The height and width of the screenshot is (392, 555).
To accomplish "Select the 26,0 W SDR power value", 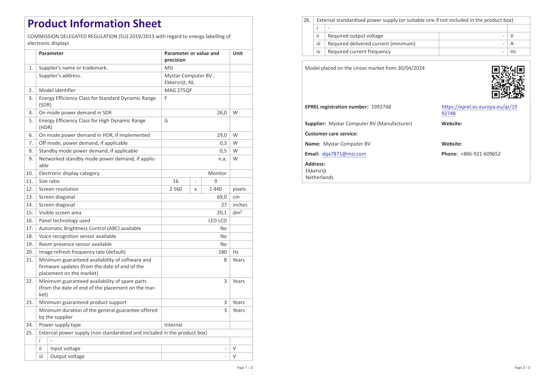I will tap(222, 113).
